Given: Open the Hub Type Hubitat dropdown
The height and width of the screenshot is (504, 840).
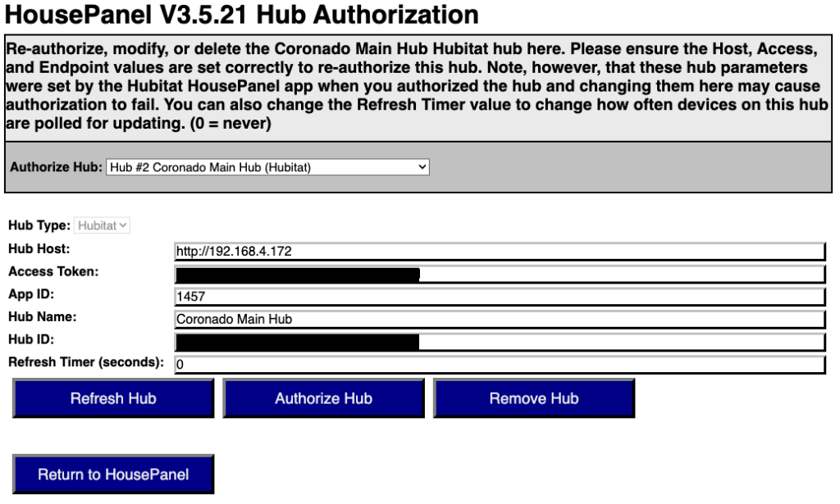Looking at the screenshot, I should (103, 225).
